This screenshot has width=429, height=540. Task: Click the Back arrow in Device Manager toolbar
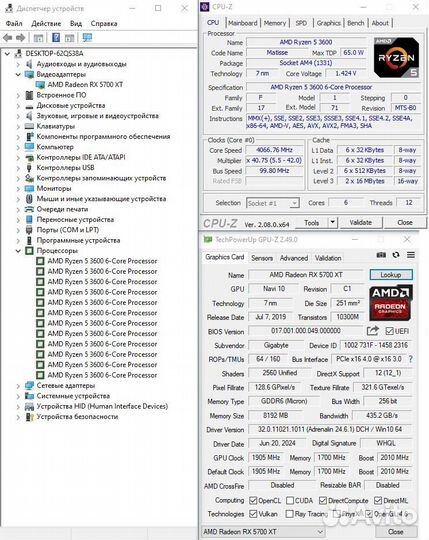click(8, 38)
